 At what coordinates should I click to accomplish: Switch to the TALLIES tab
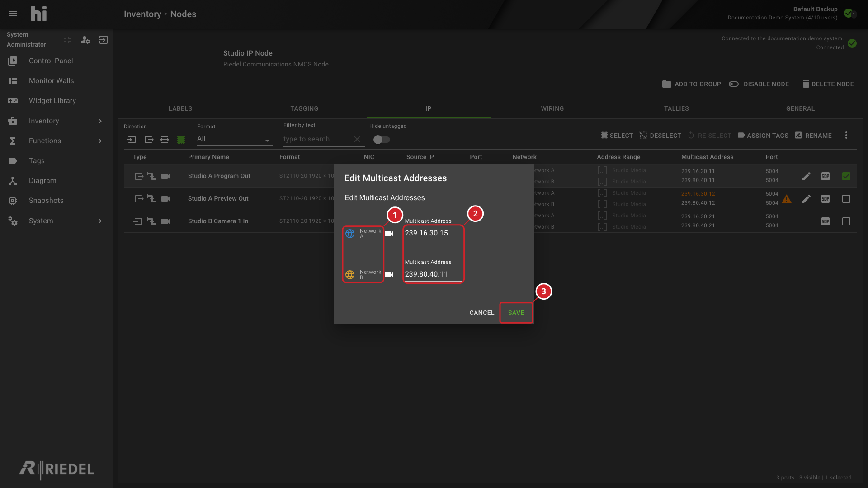tap(676, 108)
